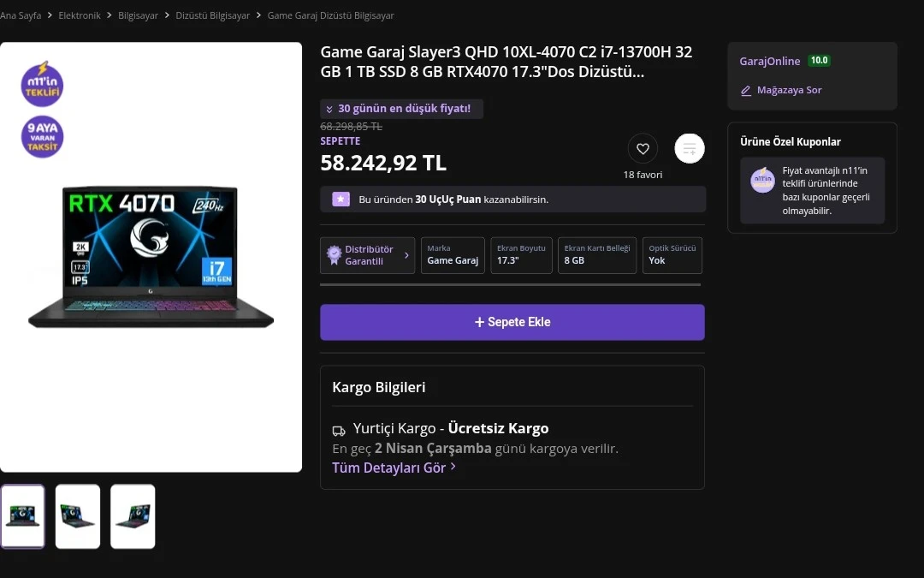The width and height of the screenshot is (924, 578).
Task: Select the third product thumbnail
Action: pyautogui.click(x=133, y=516)
